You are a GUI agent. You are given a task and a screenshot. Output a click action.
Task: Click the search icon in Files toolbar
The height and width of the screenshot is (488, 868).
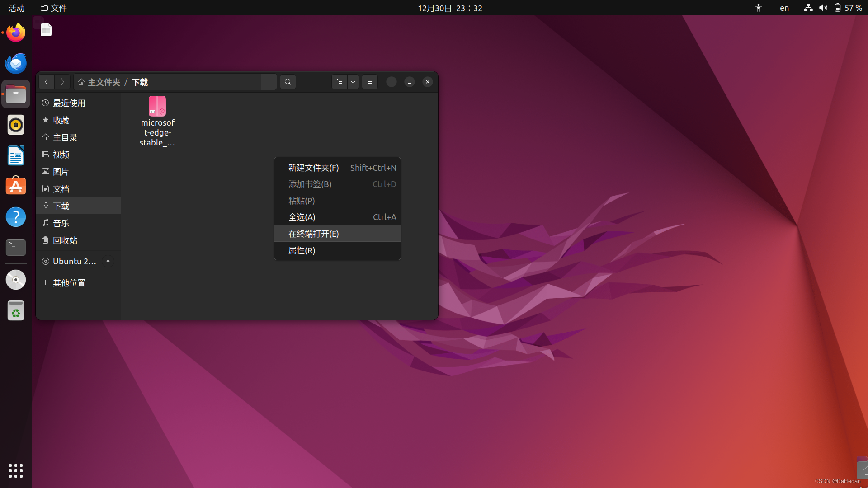pos(288,82)
